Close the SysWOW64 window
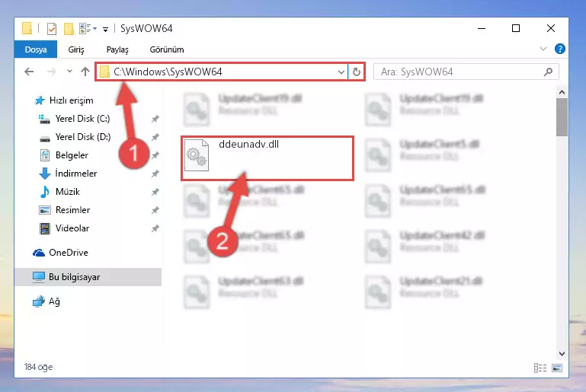 (x=550, y=28)
